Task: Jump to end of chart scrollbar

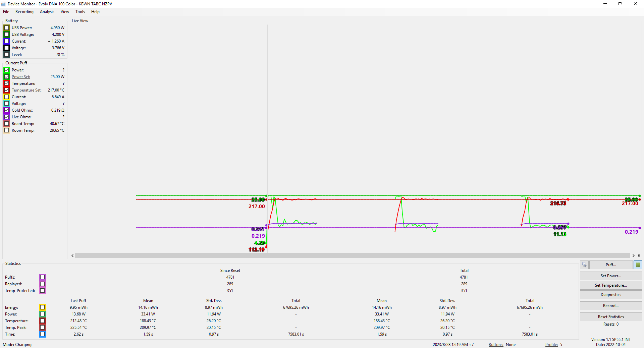Action: [x=639, y=255]
